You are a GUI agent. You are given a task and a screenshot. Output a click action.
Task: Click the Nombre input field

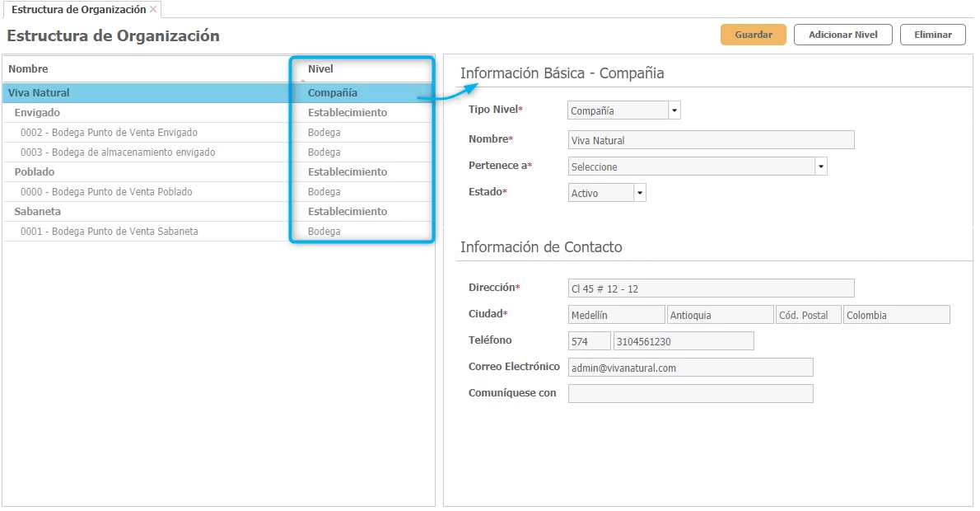(711, 140)
